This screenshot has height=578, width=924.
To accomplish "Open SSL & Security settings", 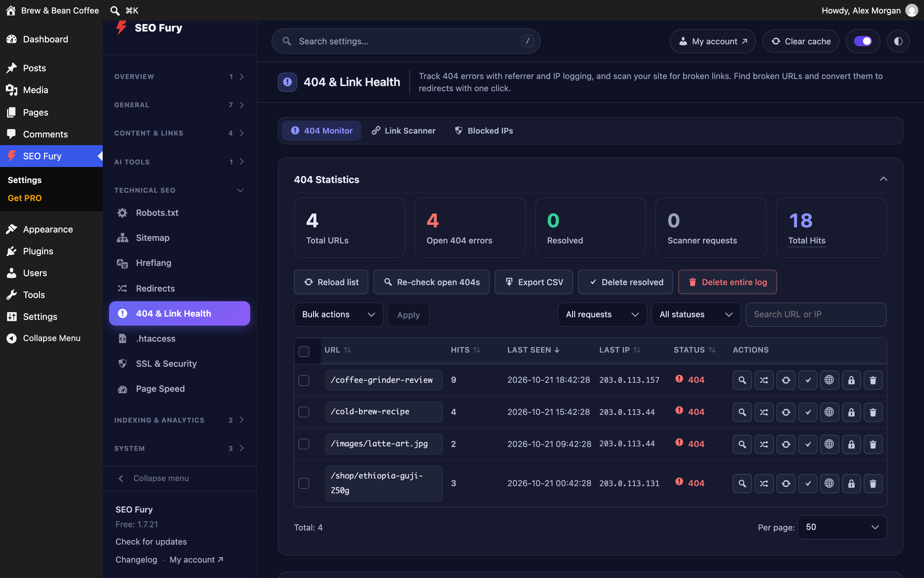I will pyautogui.click(x=179, y=363).
